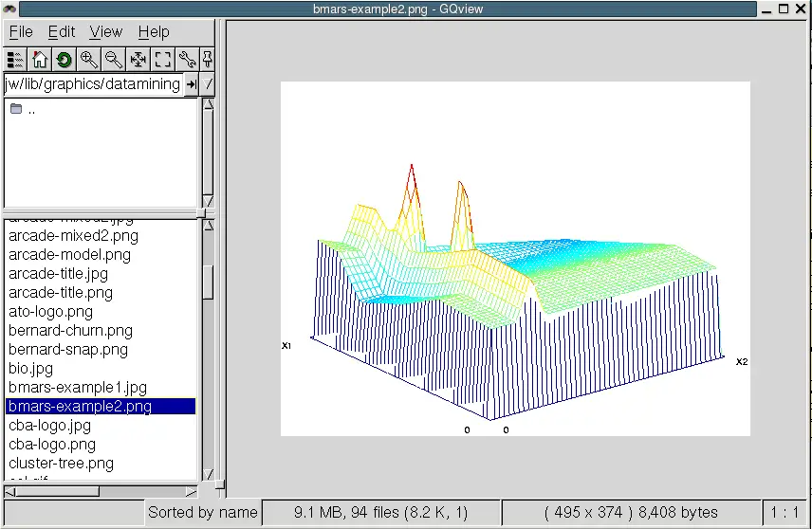Open the View menu

click(x=106, y=32)
